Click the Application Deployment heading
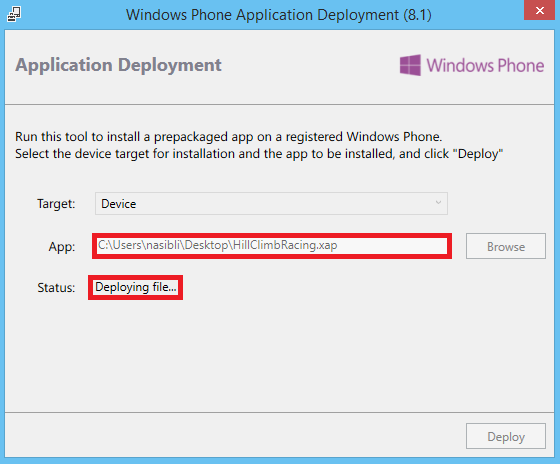 pyautogui.click(x=118, y=65)
